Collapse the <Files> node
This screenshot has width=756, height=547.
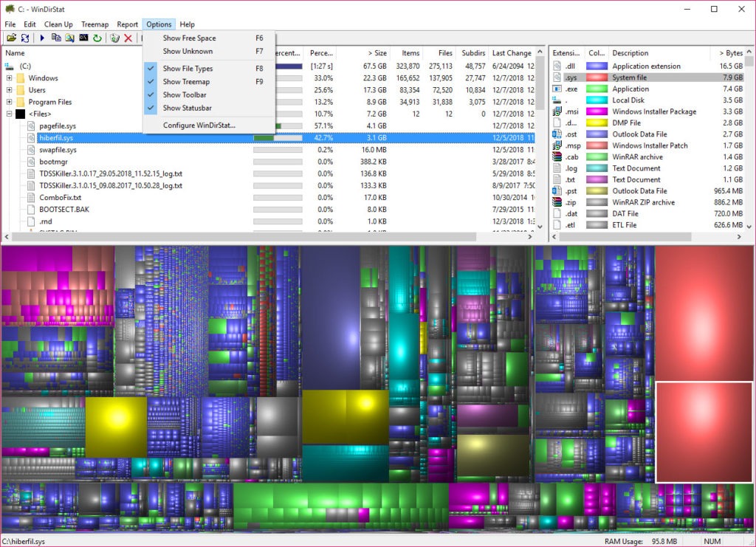pos(9,114)
